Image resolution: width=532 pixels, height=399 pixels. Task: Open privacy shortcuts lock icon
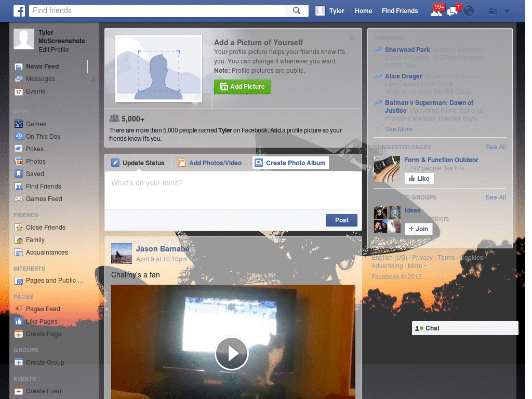tap(493, 11)
